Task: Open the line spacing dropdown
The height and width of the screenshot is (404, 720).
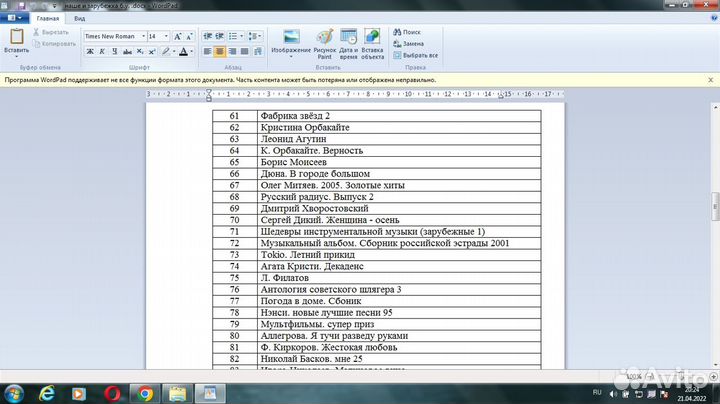Action: click(x=255, y=36)
